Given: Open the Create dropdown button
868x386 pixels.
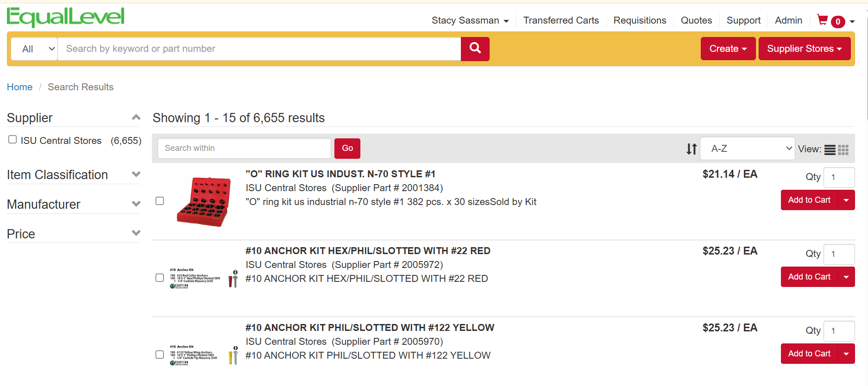Looking at the screenshot, I should point(728,49).
